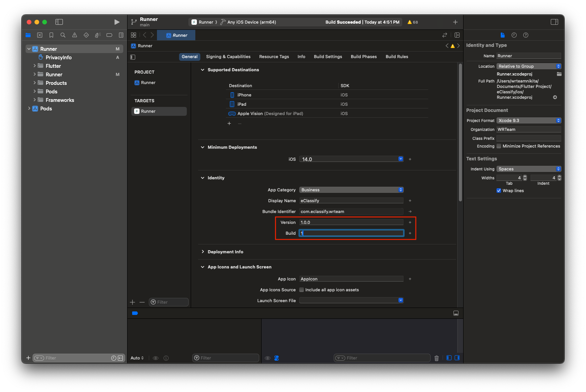Image resolution: width=586 pixels, height=392 pixels.
Task: Increment the Tab width stepper
Action: [x=525, y=176]
